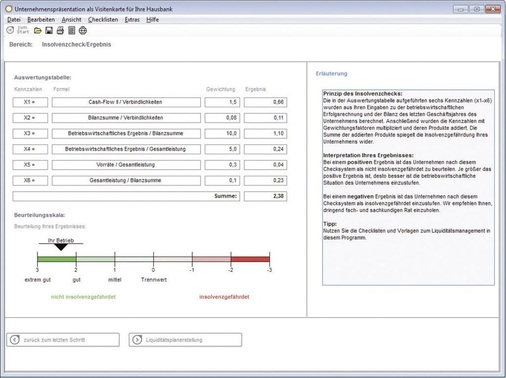Viewport: 506px width, 378px height.
Task: Click the 'Trennwert' scale label
Action: [x=154, y=280]
